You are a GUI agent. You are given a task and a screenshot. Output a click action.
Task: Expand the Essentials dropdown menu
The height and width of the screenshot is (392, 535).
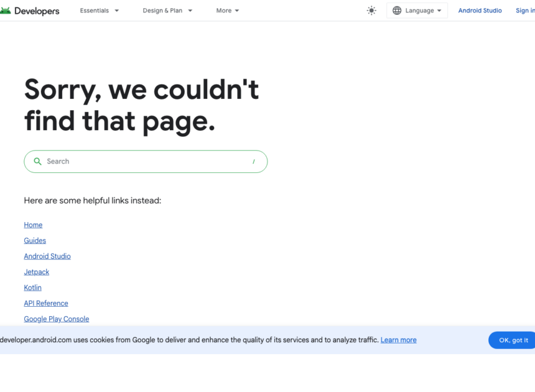[x=100, y=11]
